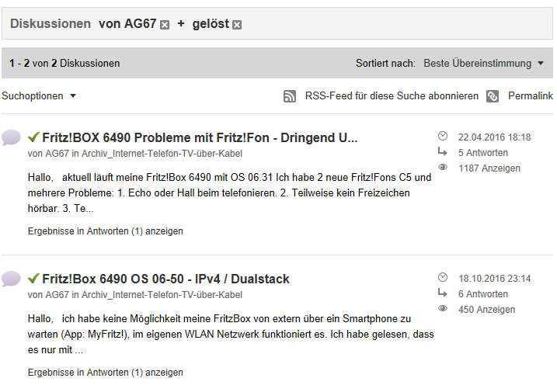Viewport: 557px width, 392px height.
Task: Click the '5 Antworten' text
Action: (482, 153)
